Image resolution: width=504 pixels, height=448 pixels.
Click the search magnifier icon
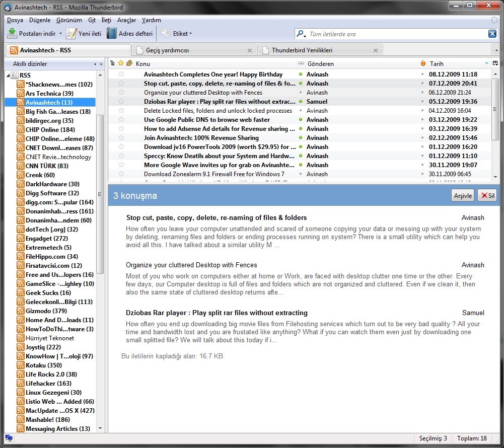(300, 33)
